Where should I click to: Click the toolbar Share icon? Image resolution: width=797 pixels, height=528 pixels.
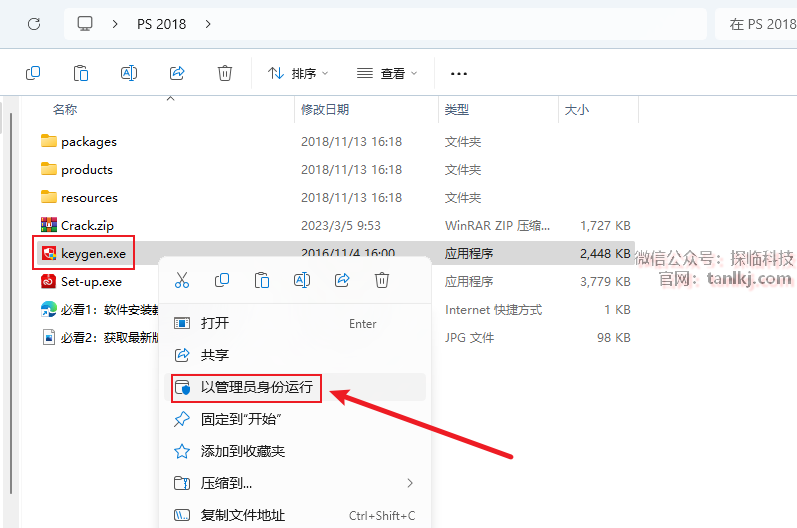point(177,73)
